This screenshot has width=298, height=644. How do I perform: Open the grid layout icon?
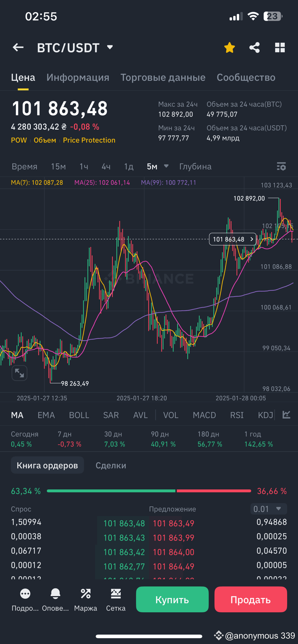(280, 47)
